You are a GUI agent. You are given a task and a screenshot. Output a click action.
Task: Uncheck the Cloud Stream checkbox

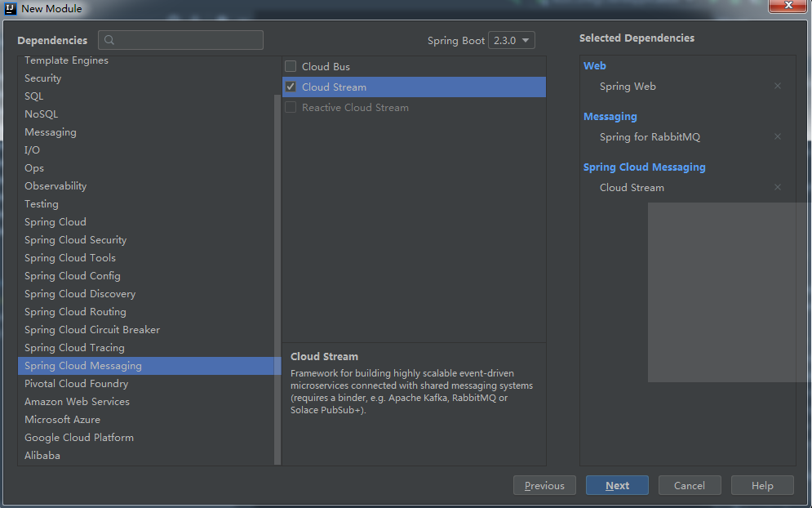pos(291,87)
